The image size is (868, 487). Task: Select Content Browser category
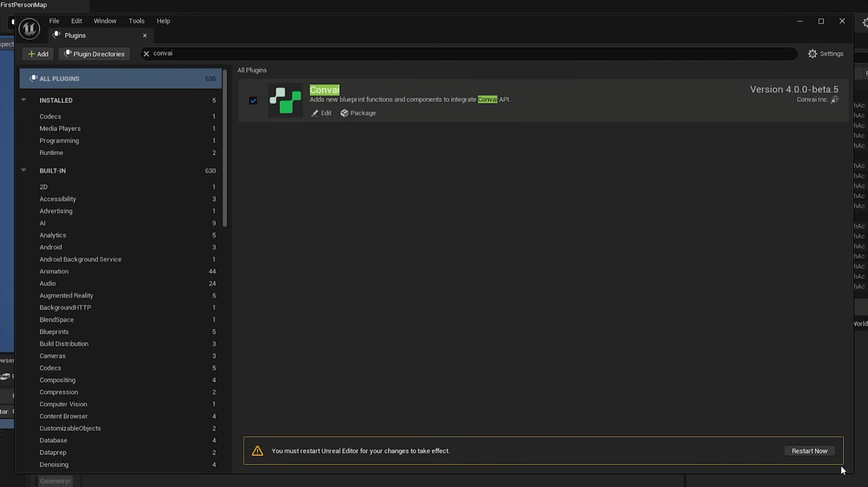click(x=121, y=416)
